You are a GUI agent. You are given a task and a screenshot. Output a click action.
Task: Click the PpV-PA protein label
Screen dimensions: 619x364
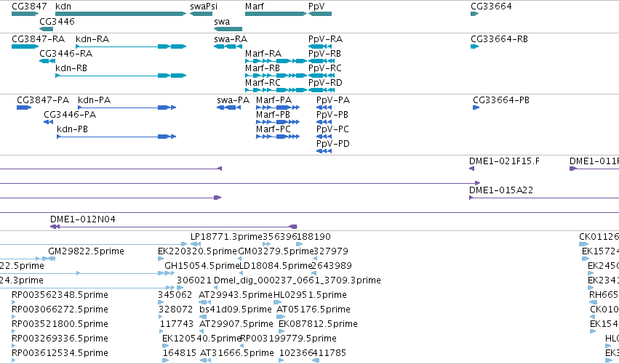click(333, 100)
